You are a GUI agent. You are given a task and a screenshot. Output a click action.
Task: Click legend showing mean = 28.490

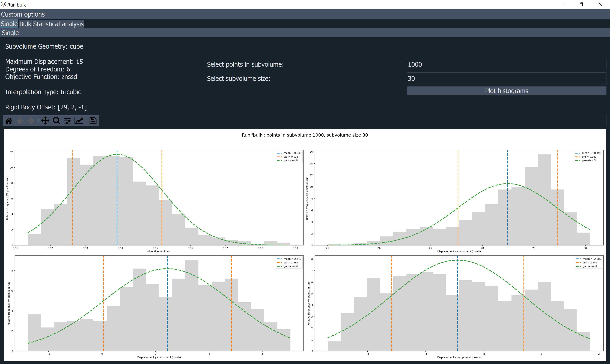pos(588,157)
